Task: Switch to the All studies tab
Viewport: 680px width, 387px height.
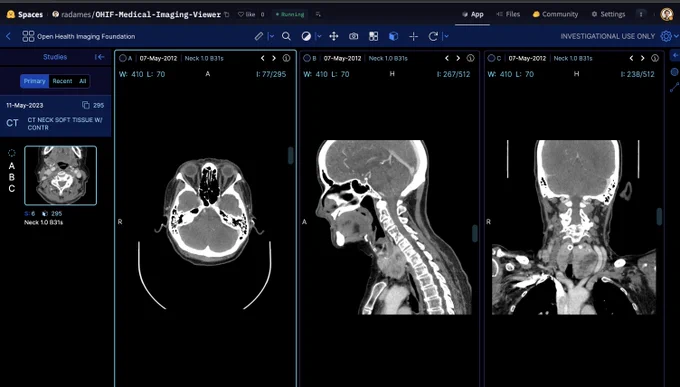Action: [82, 81]
